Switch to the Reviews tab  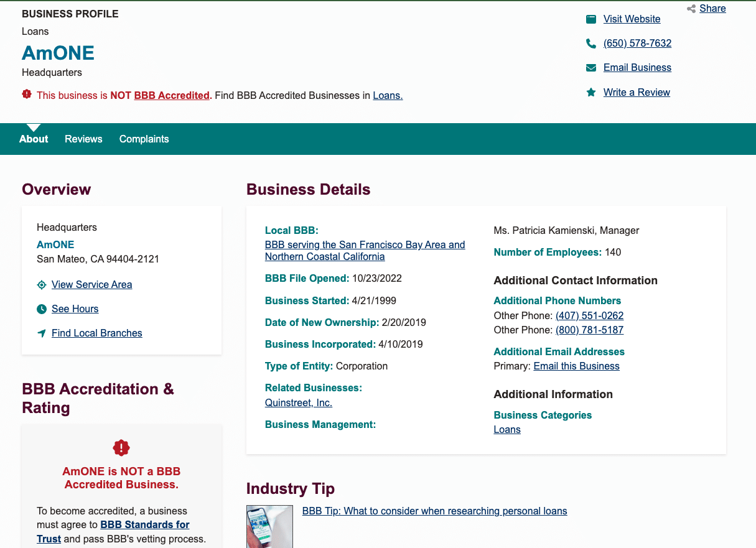click(83, 139)
